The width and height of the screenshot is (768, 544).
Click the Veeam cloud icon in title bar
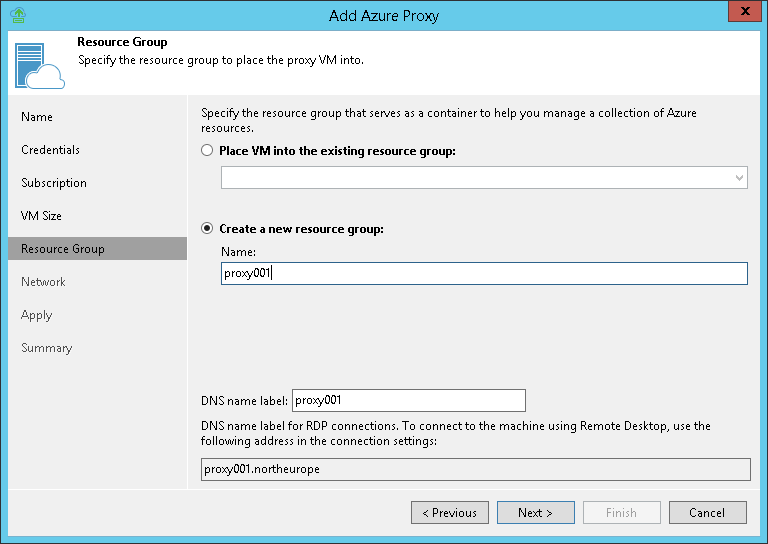pos(18,15)
